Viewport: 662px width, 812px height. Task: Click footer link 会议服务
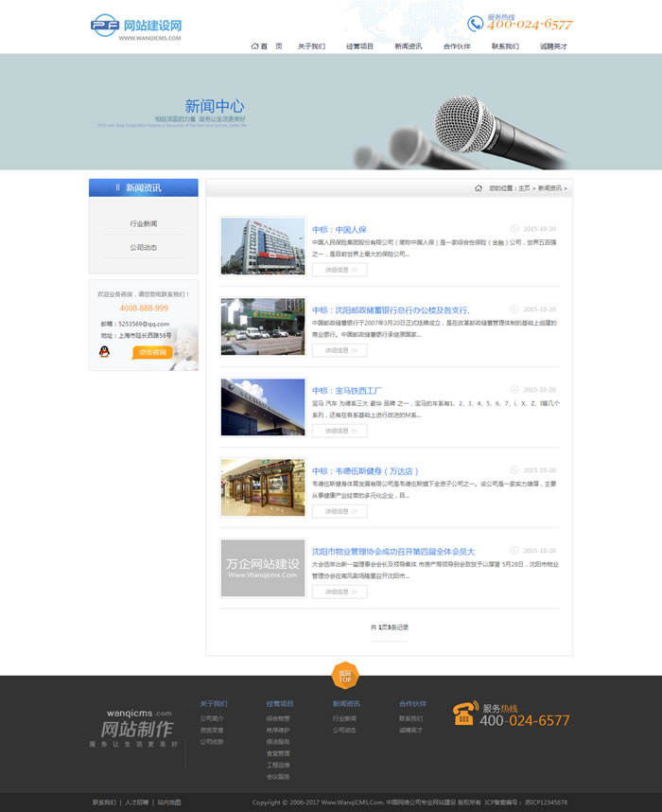pos(278,777)
